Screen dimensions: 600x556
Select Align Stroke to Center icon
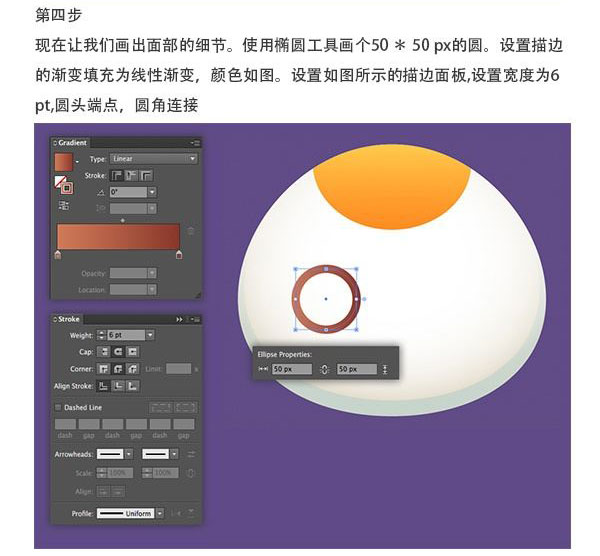(x=103, y=386)
